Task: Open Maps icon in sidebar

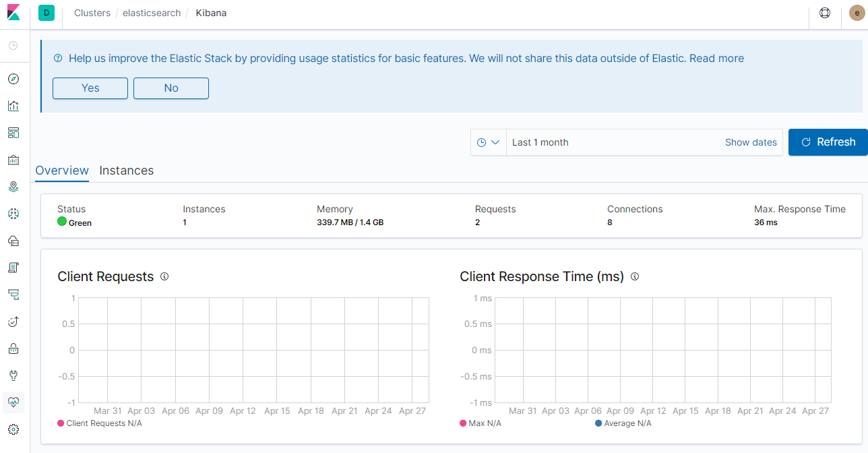Action: point(13,187)
